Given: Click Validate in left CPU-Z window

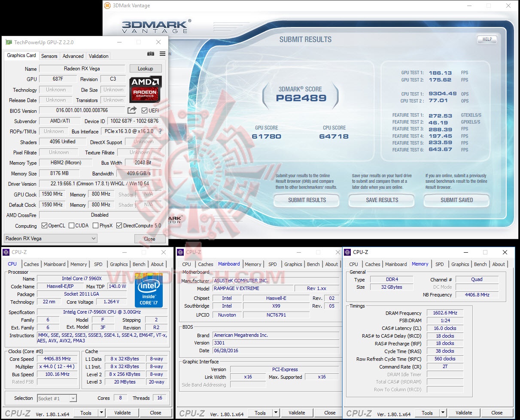Looking at the screenshot, I should [x=122, y=413].
